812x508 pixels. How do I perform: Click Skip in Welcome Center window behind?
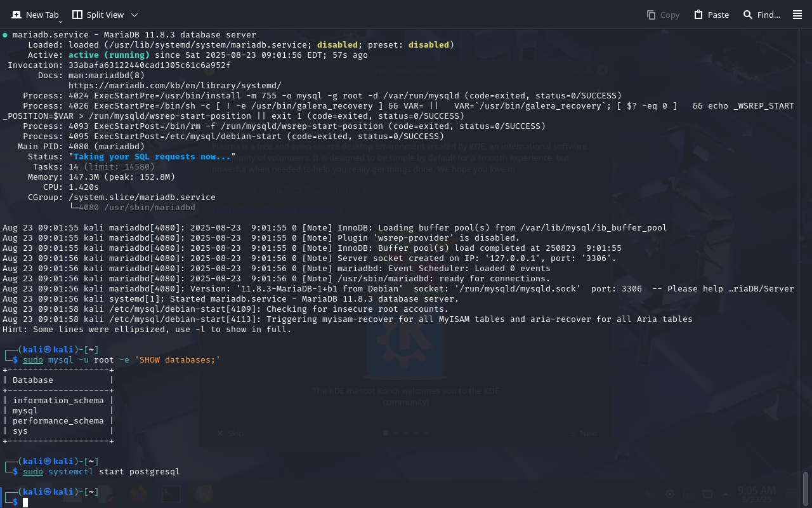click(230, 433)
